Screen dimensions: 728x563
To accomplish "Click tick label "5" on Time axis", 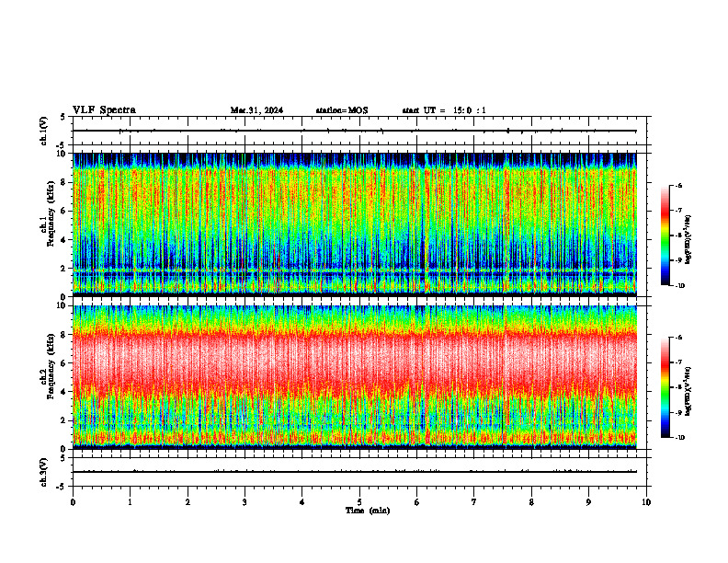I will click(359, 502).
